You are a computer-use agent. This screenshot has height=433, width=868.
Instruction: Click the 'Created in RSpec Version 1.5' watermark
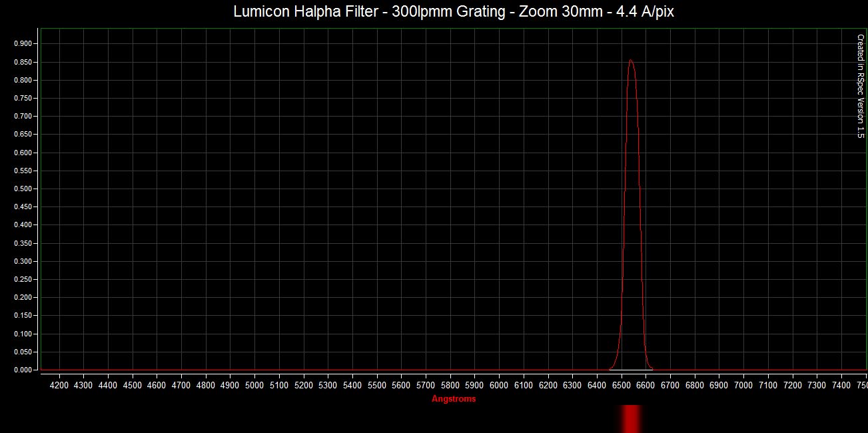tap(860, 86)
